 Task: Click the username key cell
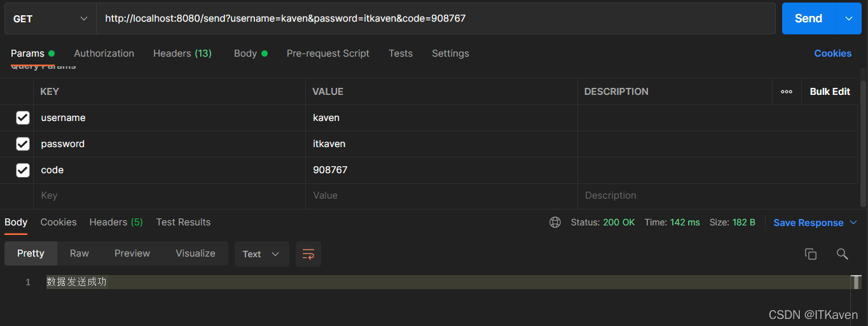[169, 118]
